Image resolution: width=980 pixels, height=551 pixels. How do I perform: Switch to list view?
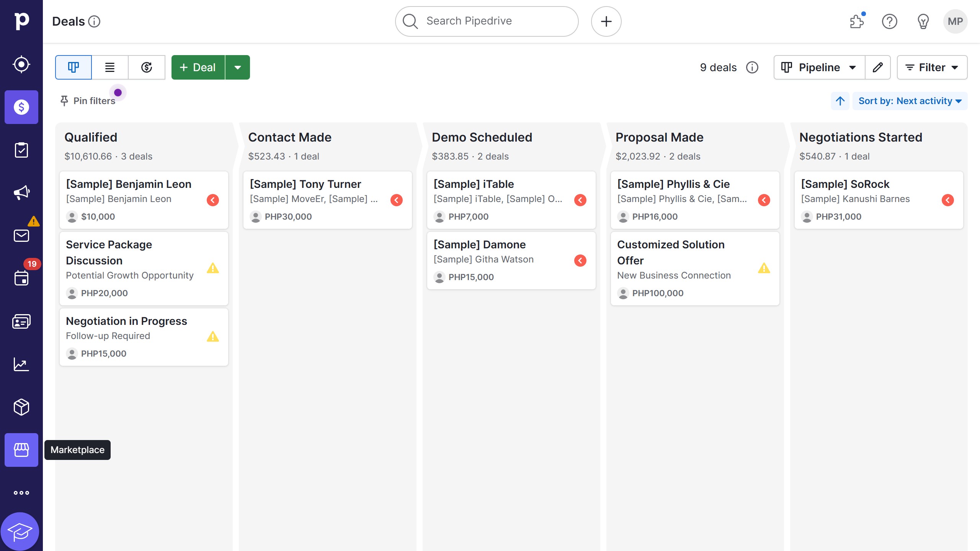tap(109, 67)
